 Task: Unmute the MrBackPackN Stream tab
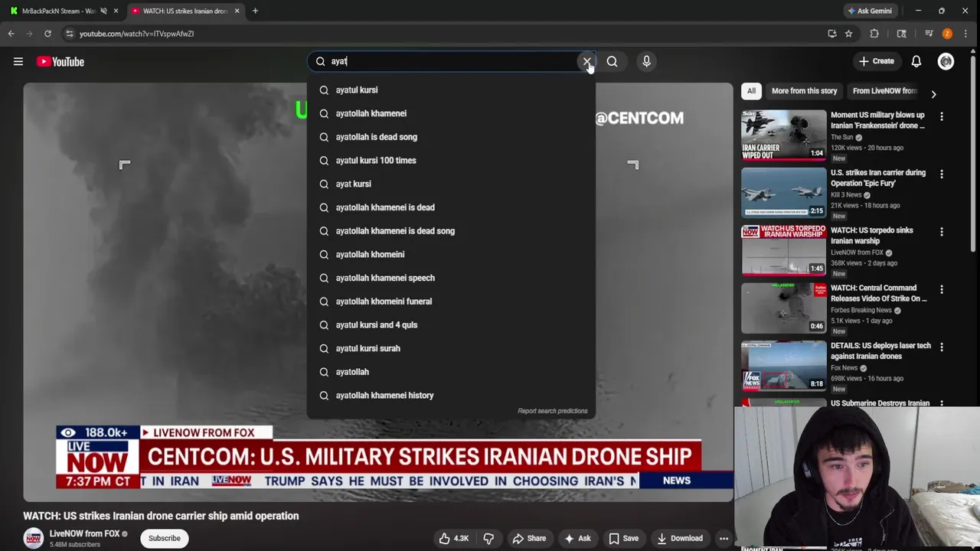click(103, 11)
